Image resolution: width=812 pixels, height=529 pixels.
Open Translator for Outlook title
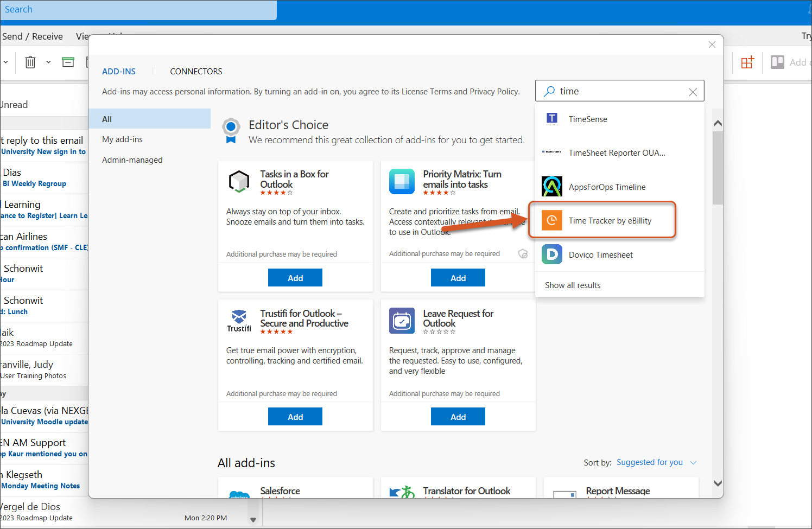point(467,490)
